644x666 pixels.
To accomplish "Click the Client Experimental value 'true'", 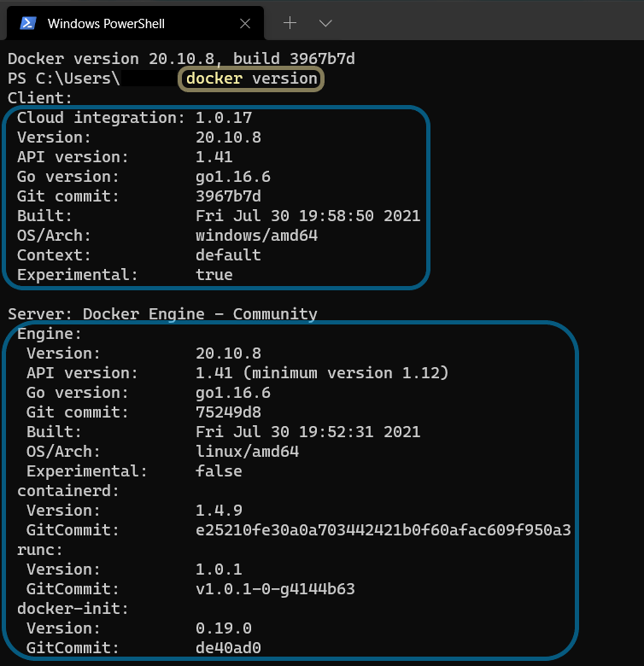I will coord(214,275).
